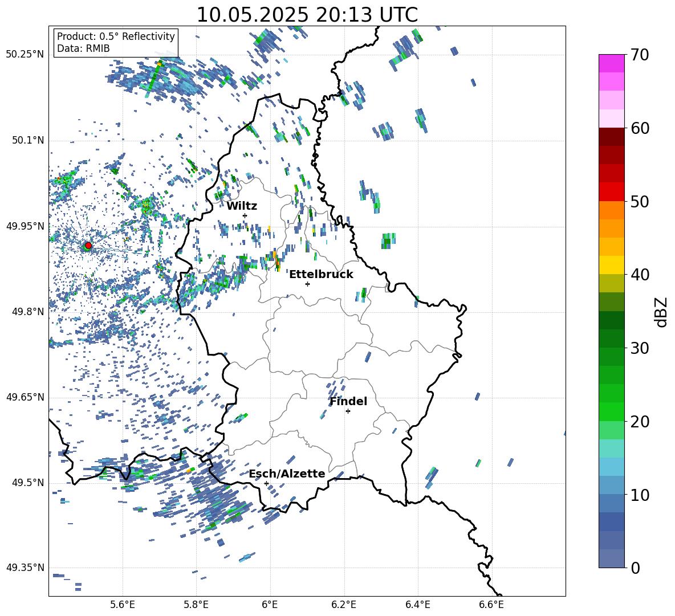Click the cross marker below Wiltz

click(245, 215)
